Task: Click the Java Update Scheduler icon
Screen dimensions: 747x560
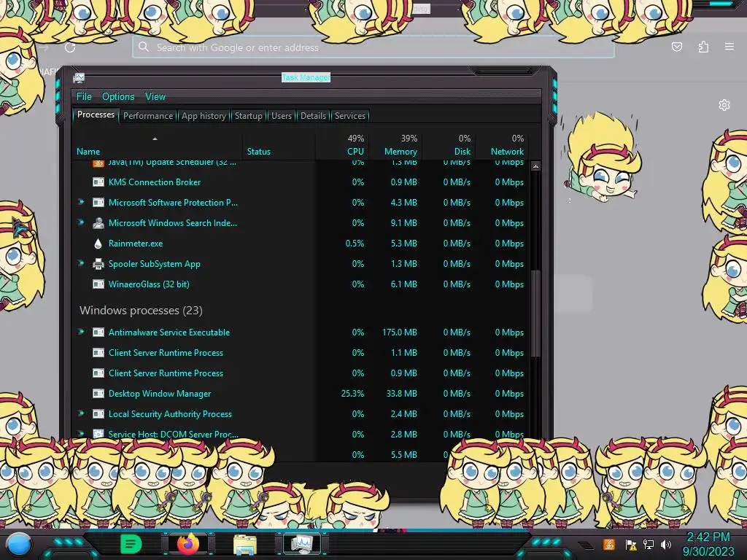Action: (98, 163)
